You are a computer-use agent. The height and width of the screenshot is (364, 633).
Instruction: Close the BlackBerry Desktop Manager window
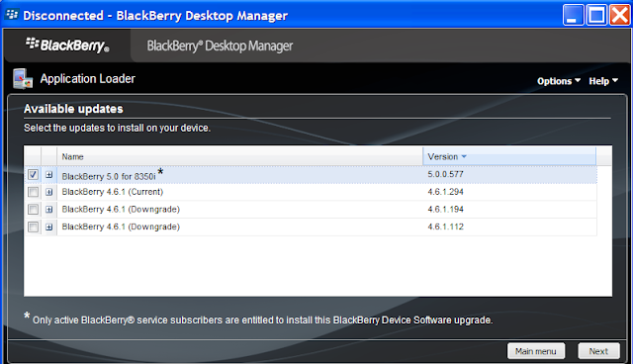(x=620, y=15)
